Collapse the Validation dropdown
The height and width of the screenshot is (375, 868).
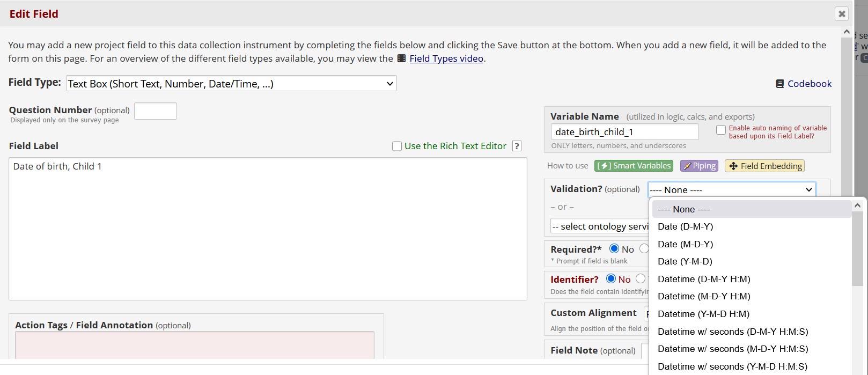click(x=732, y=190)
